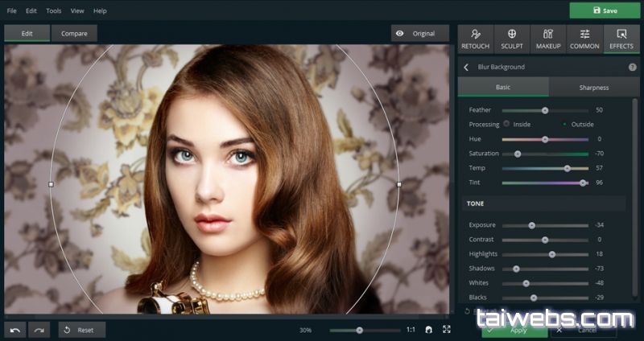The width and height of the screenshot is (644, 341).
Task: Click the fullscreen expand icon
Action: click(447, 330)
